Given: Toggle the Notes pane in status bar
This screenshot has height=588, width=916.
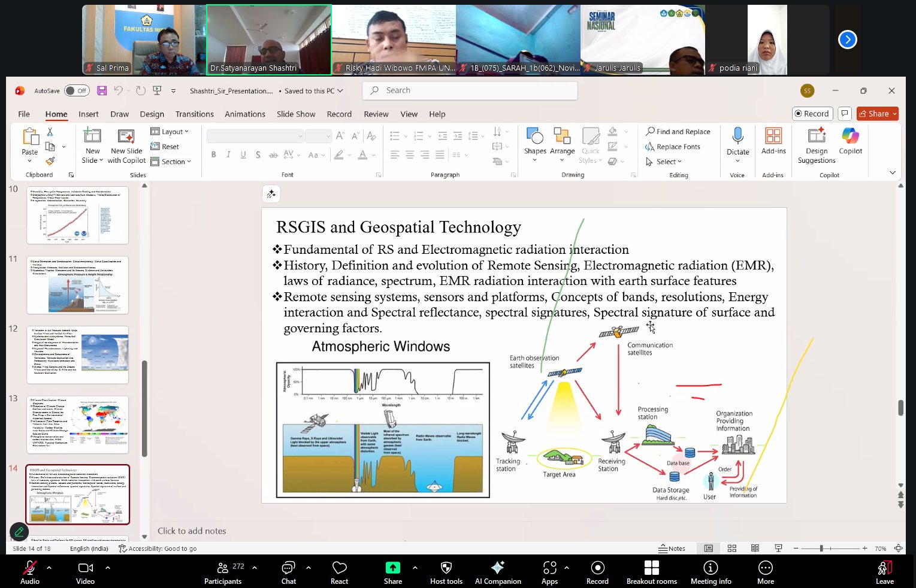Looking at the screenshot, I should pos(672,548).
